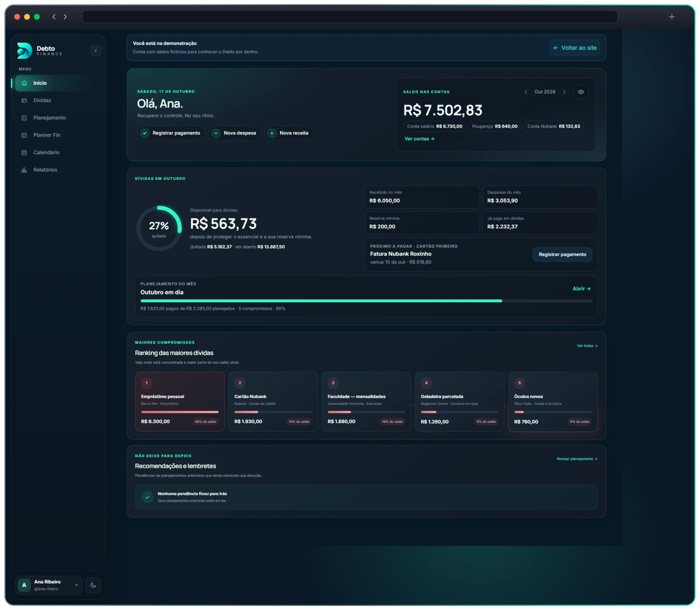Toggle dark mode moon button

coord(93,585)
